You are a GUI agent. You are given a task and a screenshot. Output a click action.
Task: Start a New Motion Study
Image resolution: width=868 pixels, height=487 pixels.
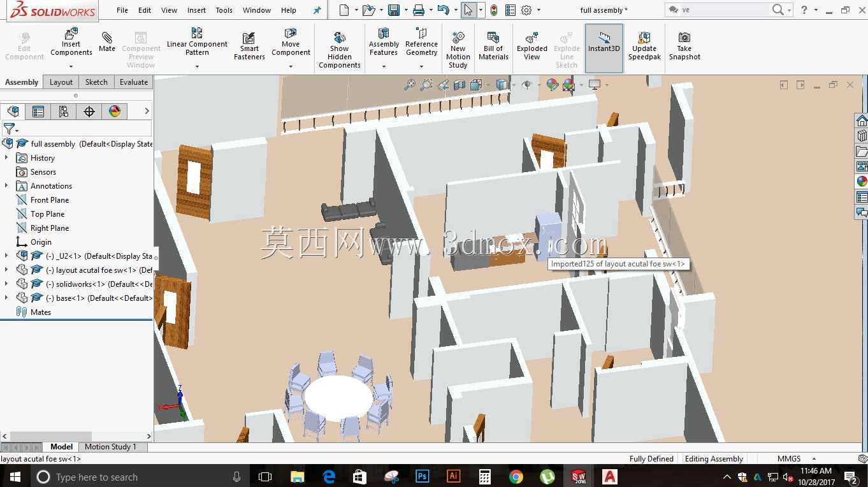pos(458,50)
